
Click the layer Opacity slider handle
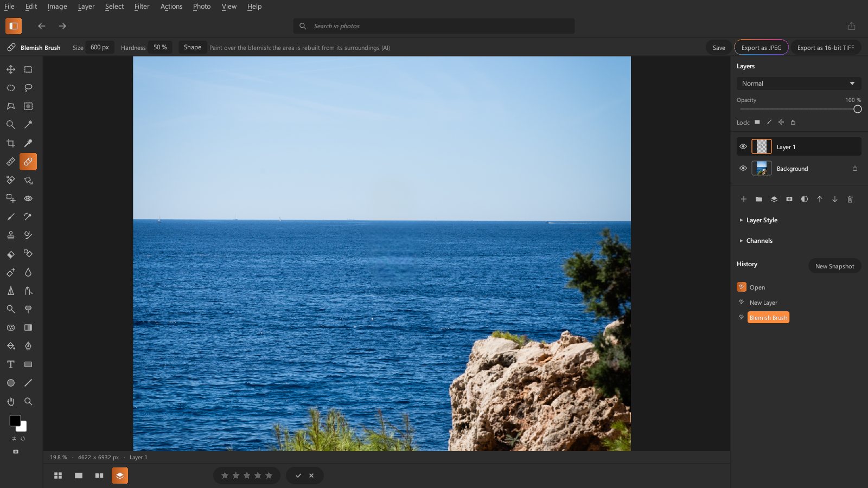click(x=857, y=109)
